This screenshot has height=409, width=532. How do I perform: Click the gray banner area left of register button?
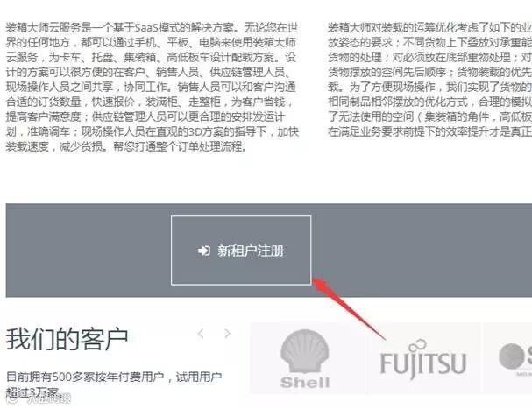coord(89,250)
